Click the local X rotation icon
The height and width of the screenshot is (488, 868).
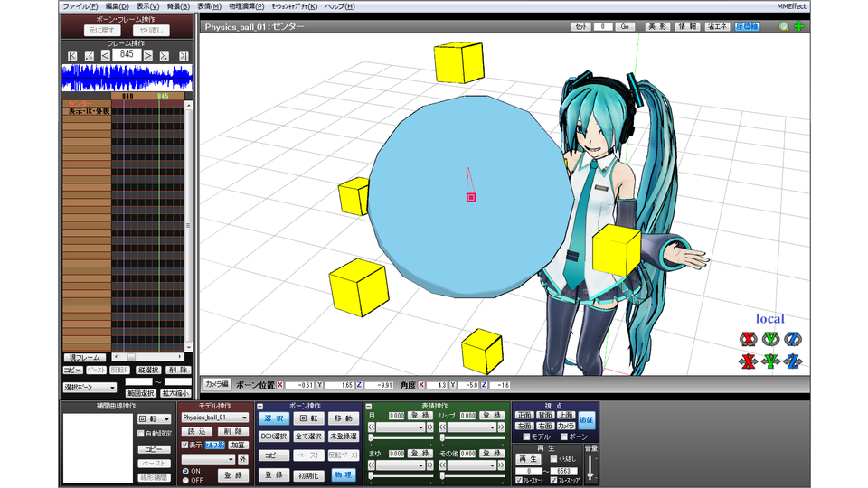point(748,339)
